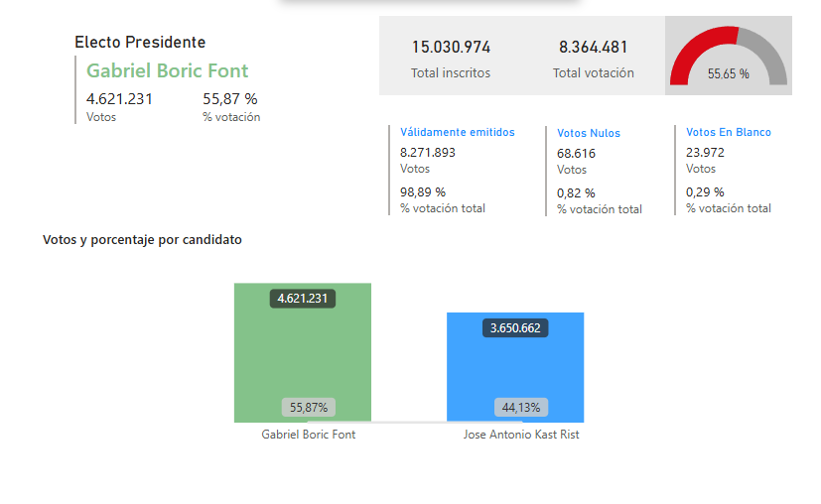Select the green Gabriel Boric Font winner name
Viewport: 821px width, 504px height.
coord(168,70)
